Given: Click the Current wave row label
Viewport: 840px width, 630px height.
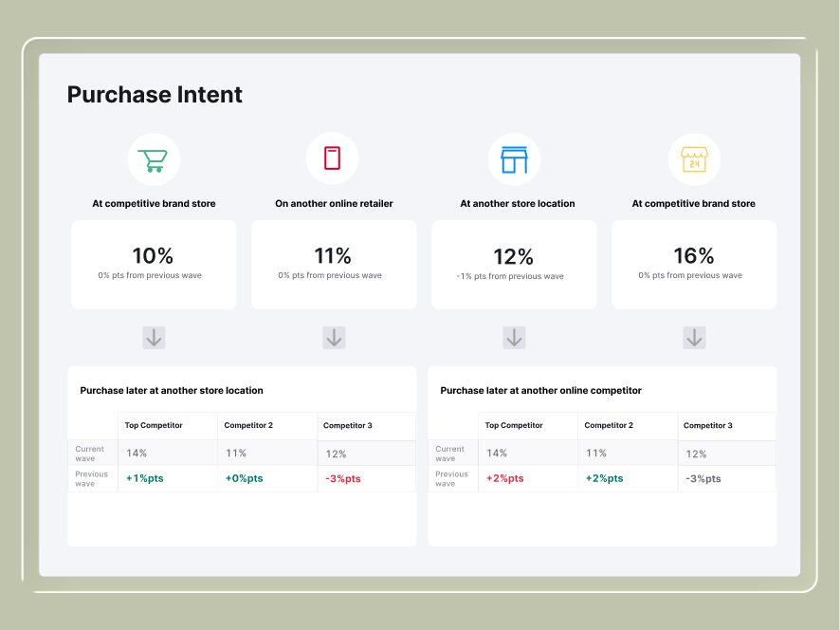Looking at the screenshot, I should click(91, 452).
